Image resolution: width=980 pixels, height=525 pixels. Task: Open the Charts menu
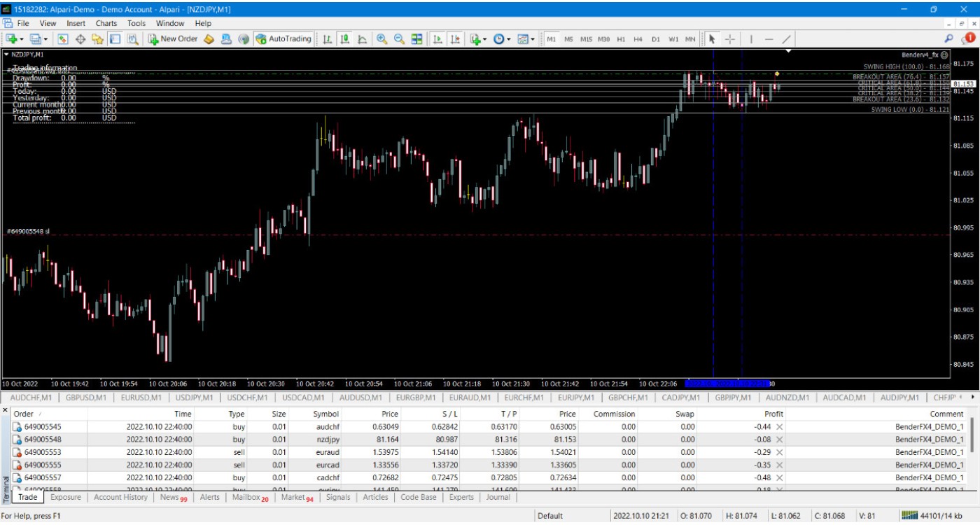[106, 23]
